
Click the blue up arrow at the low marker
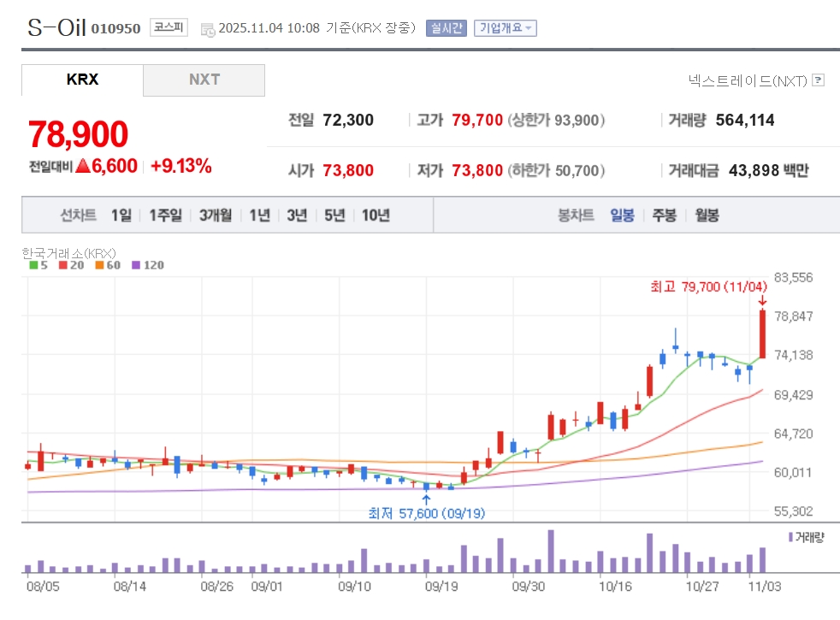426,499
